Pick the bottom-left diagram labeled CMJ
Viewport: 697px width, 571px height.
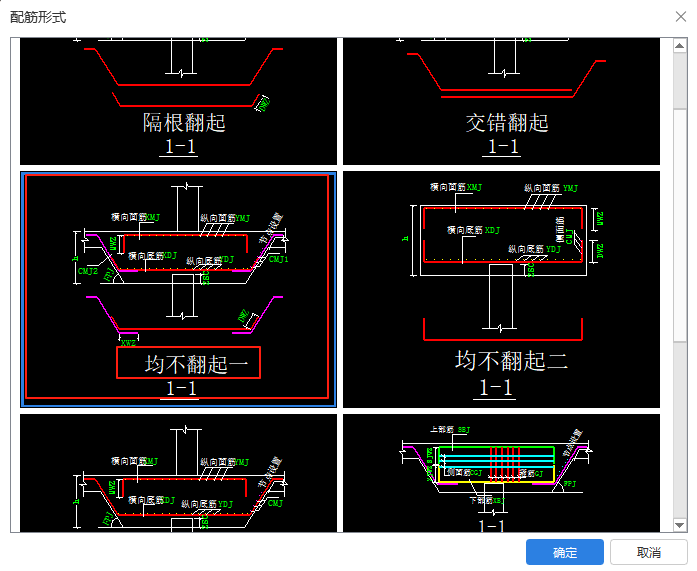pos(178,473)
